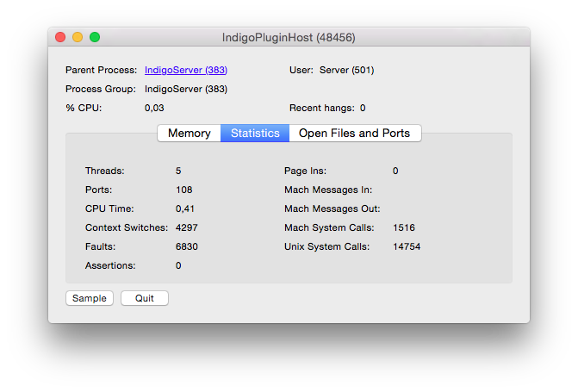
Task: Click the Threads count 5
Action: tap(178, 171)
